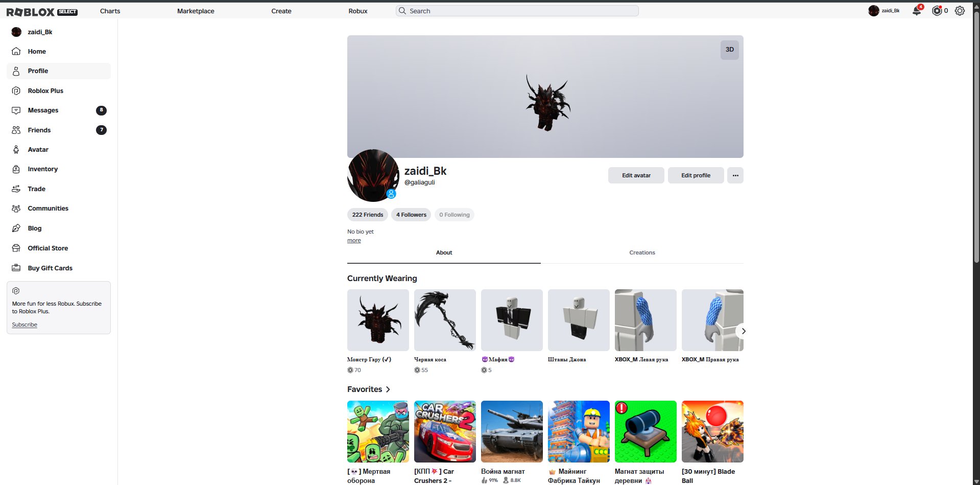Open the settings gear icon

(x=960, y=11)
